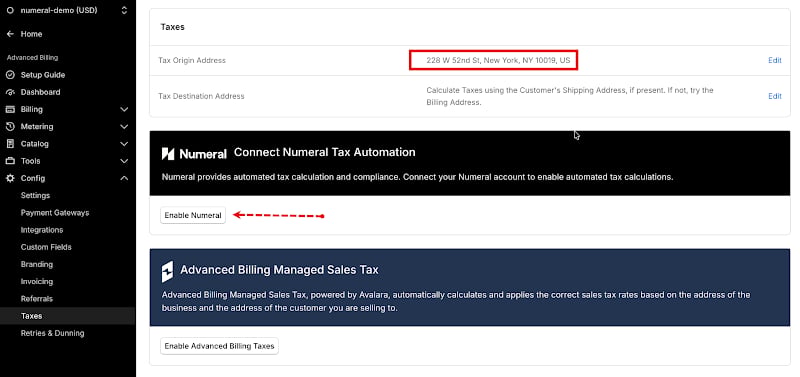Click the Taxes card heading

point(172,27)
